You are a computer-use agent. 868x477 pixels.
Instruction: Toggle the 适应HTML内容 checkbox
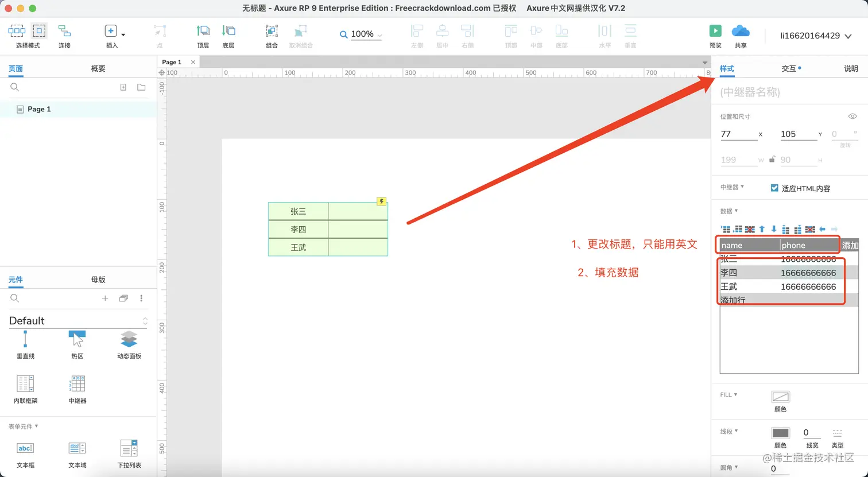click(774, 188)
